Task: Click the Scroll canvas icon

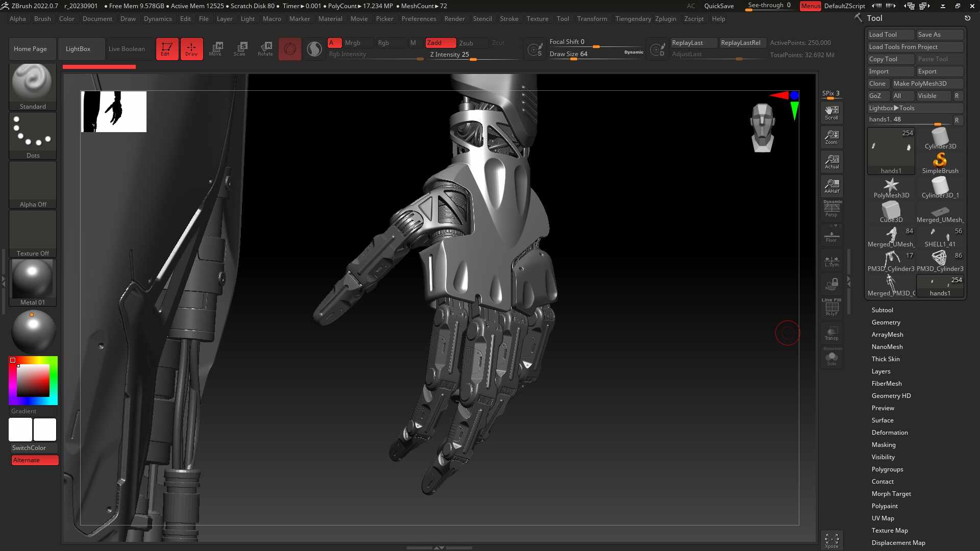Action: [x=831, y=113]
